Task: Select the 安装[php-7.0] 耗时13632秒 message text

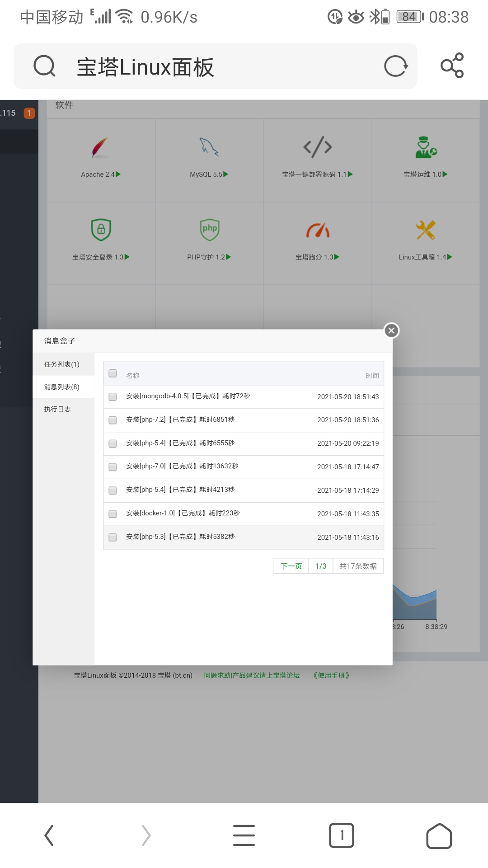Action: (182, 466)
